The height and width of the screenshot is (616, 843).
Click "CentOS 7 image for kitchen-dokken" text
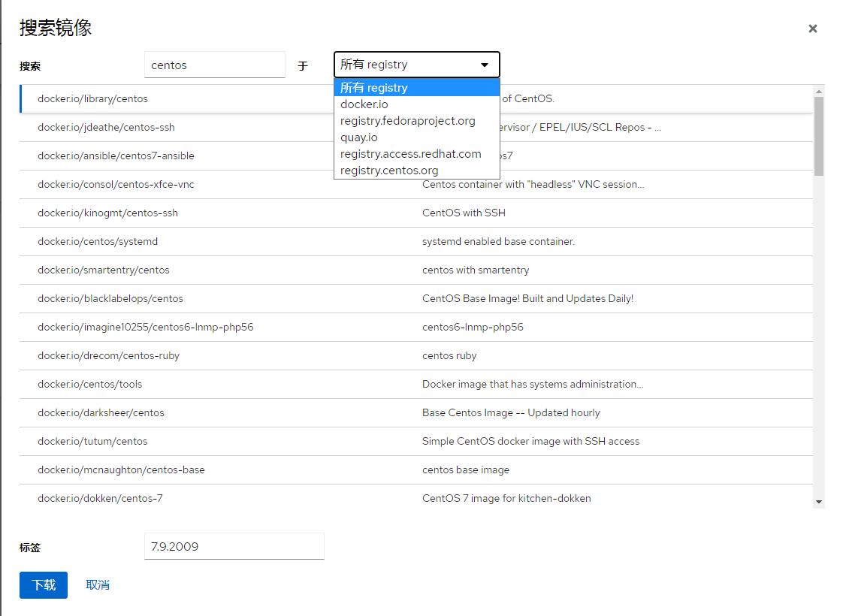[x=506, y=498]
